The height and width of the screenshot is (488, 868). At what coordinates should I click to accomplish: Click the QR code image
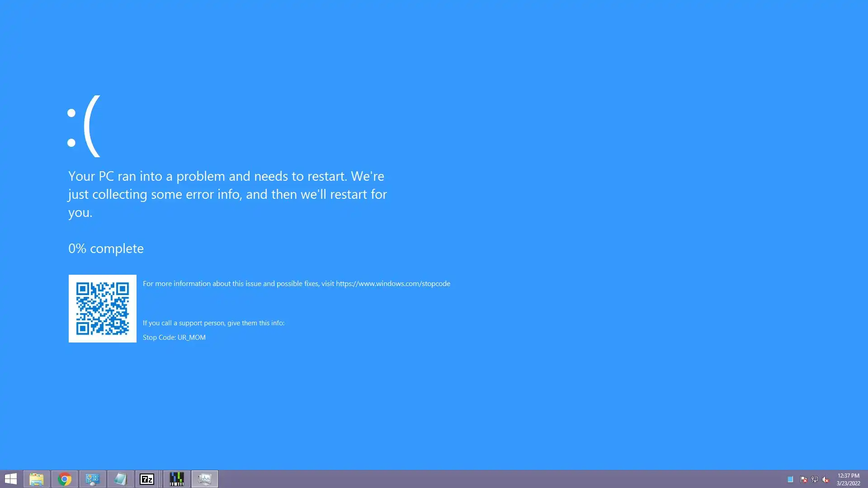tap(103, 309)
